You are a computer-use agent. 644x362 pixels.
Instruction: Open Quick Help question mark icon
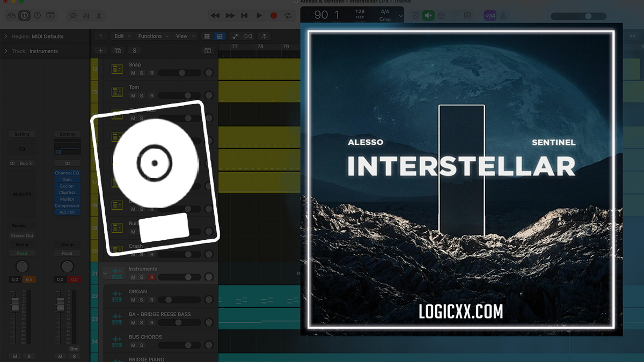[37, 16]
